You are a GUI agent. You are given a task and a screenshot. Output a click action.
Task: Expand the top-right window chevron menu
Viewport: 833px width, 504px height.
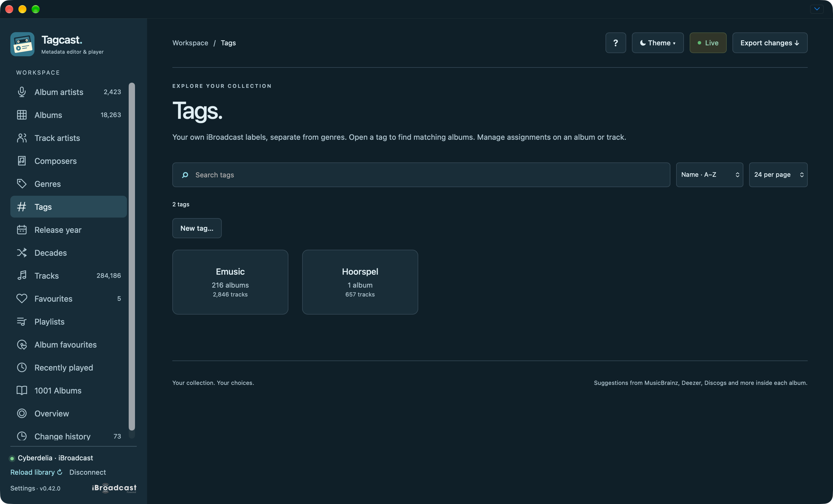point(817,9)
